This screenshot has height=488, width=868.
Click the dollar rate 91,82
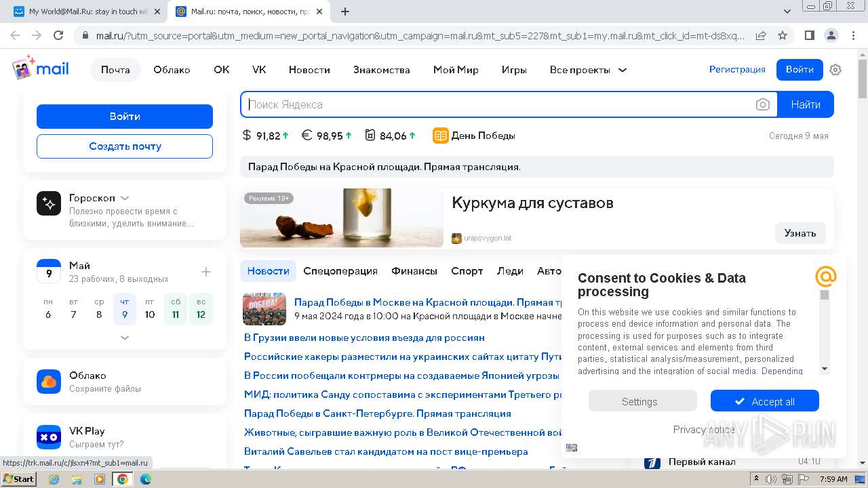(266, 136)
